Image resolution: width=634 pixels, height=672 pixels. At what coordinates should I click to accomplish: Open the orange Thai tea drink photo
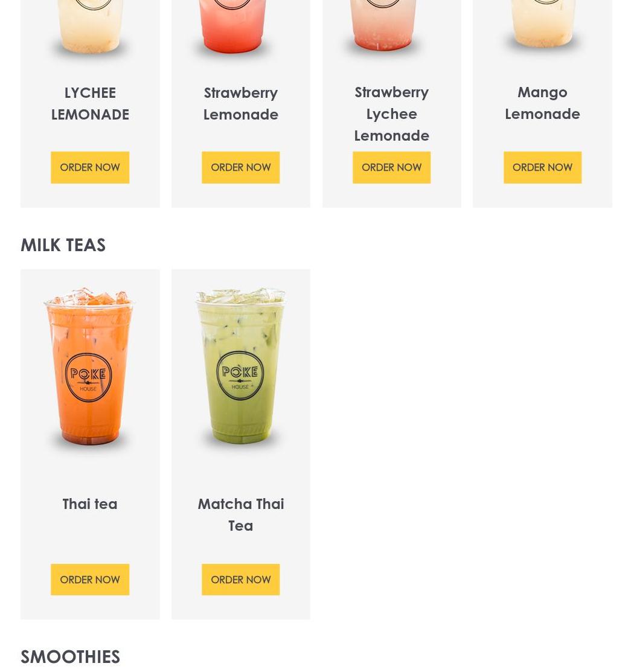point(89,366)
